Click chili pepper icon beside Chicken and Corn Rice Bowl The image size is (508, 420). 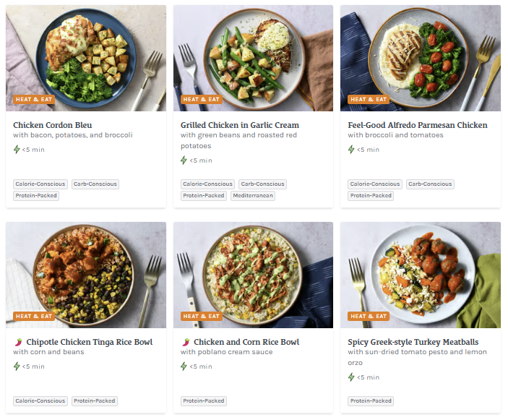pyautogui.click(x=185, y=342)
